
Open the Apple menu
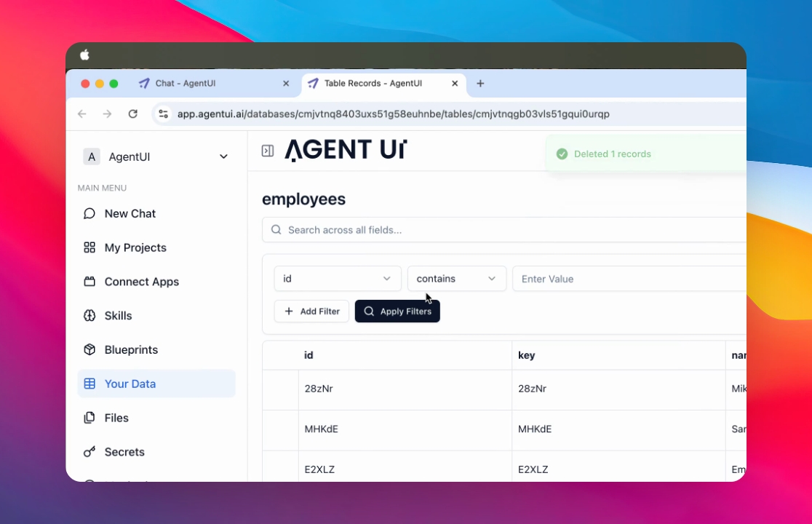[x=85, y=55]
